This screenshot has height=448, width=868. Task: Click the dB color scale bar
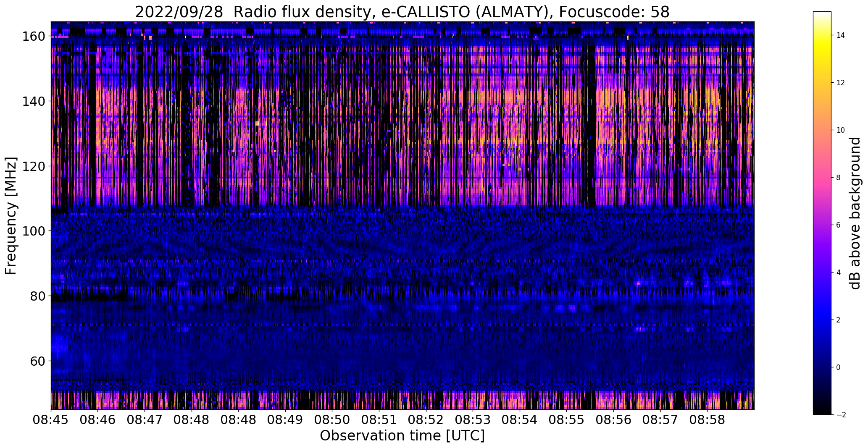coord(822,213)
